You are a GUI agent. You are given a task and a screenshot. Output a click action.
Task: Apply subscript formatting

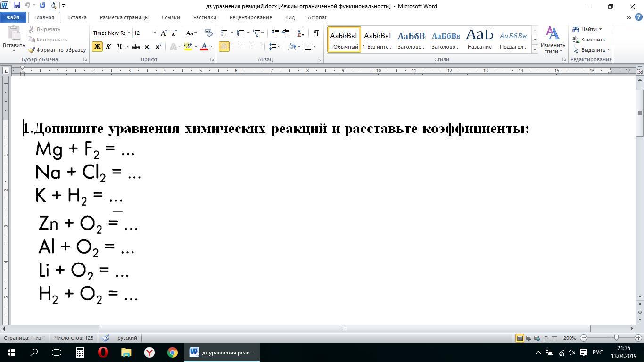[147, 47]
